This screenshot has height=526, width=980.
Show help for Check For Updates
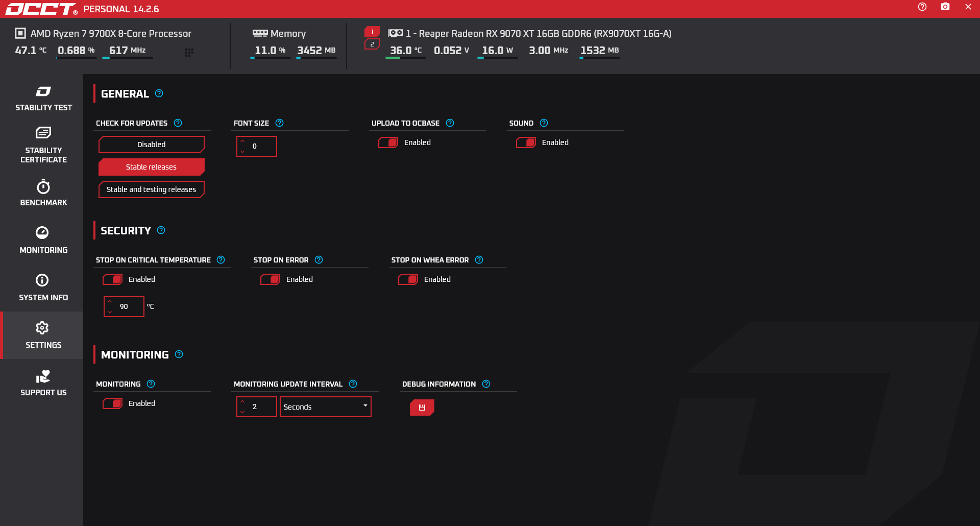tap(178, 123)
